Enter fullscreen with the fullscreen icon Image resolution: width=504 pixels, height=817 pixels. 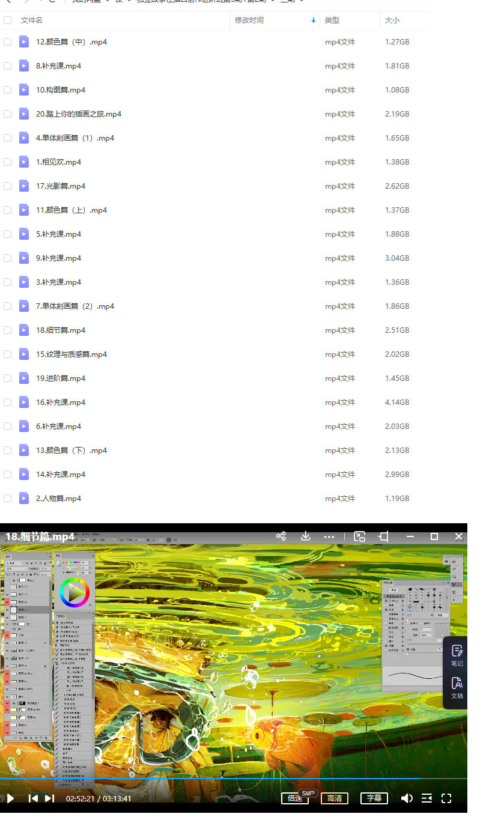tap(446, 798)
